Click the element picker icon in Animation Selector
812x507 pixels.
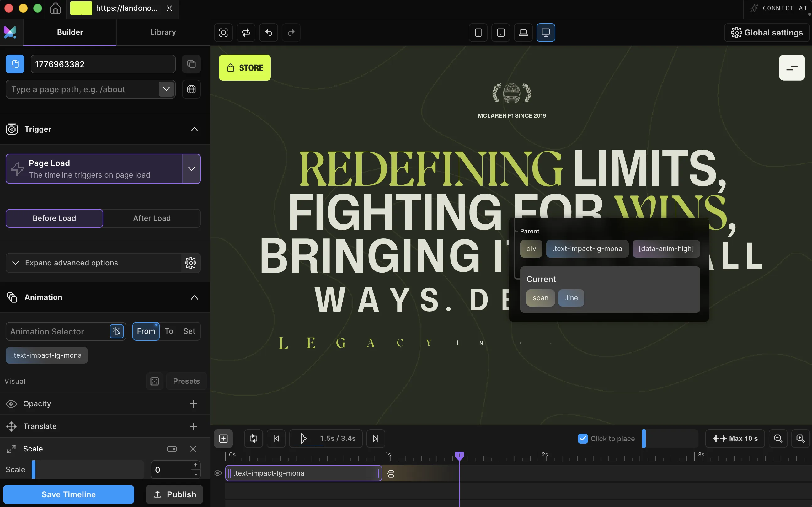pyautogui.click(x=116, y=331)
